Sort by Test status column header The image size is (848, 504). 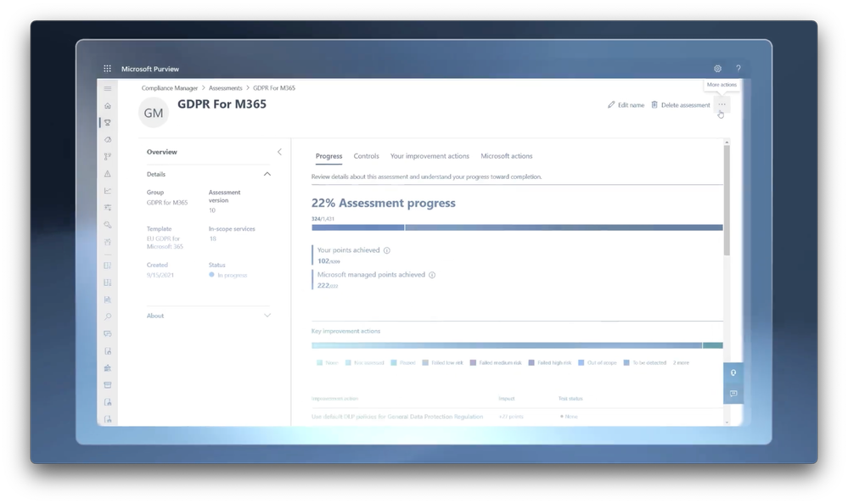570,399
